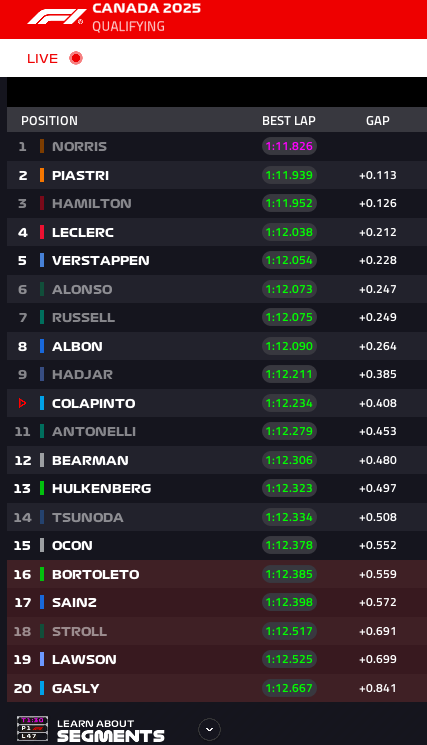Viewport: 427px width, 745px height.
Task: Click Hulkenberg's green team color bar
Action: (42, 488)
